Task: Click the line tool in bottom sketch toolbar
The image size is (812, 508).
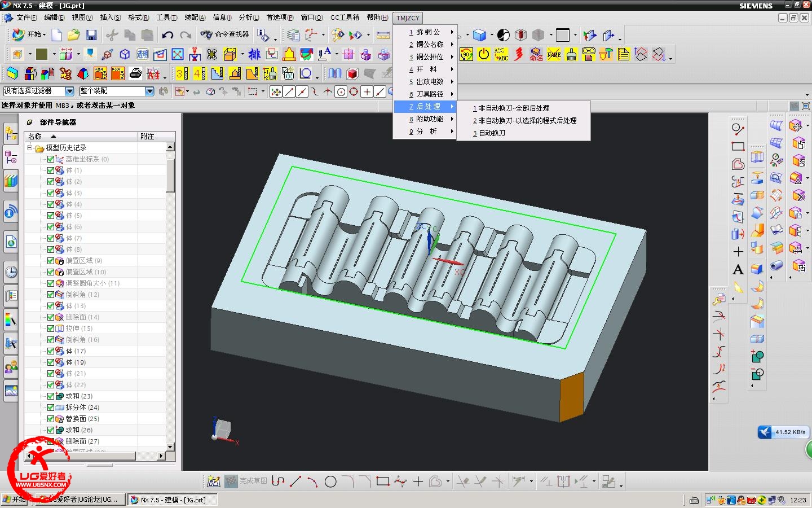Action: click(x=295, y=481)
